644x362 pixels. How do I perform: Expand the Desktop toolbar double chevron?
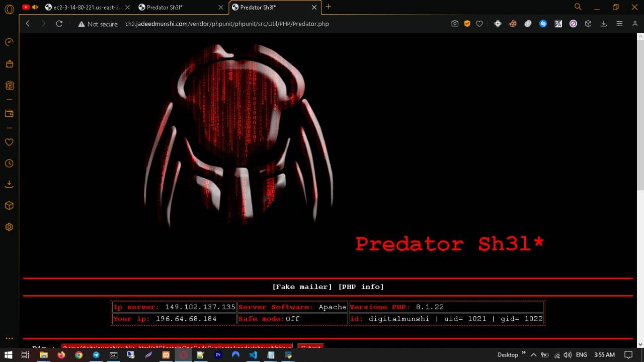[x=524, y=352]
